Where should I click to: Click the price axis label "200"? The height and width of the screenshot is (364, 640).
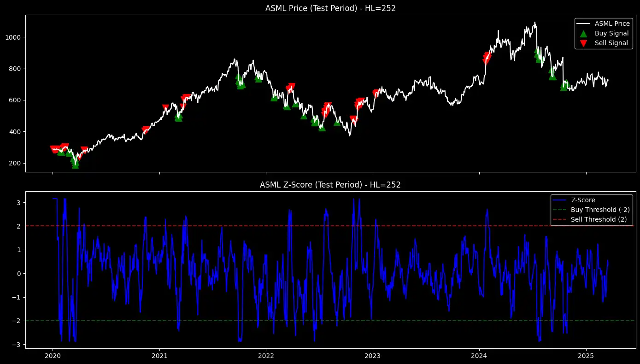pos(14,163)
